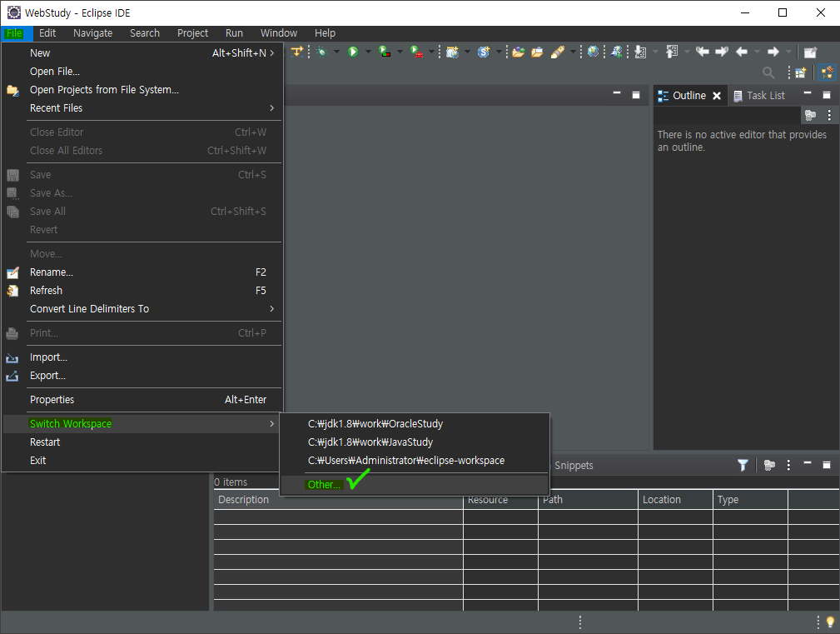The width and height of the screenshot is (840, 634).
Task: Click the Back navigation arrow
Action: (x=742, y=52)
